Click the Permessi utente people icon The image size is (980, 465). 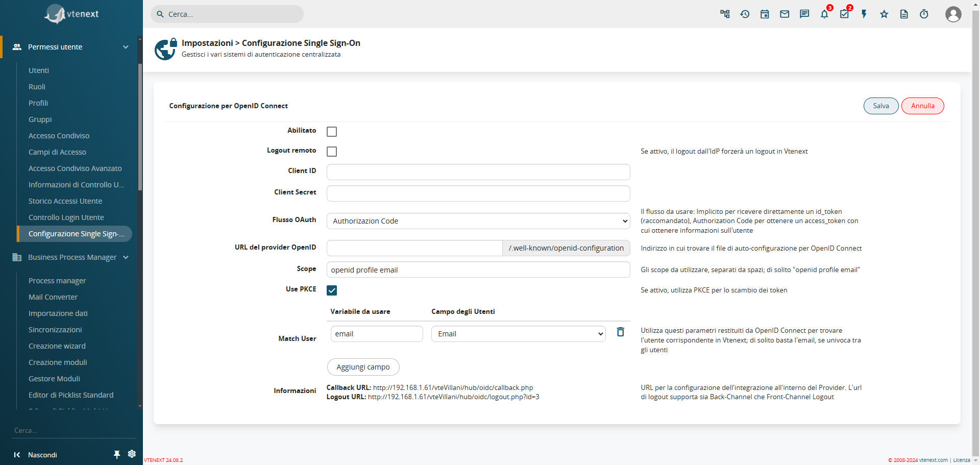tap(17, 47)
